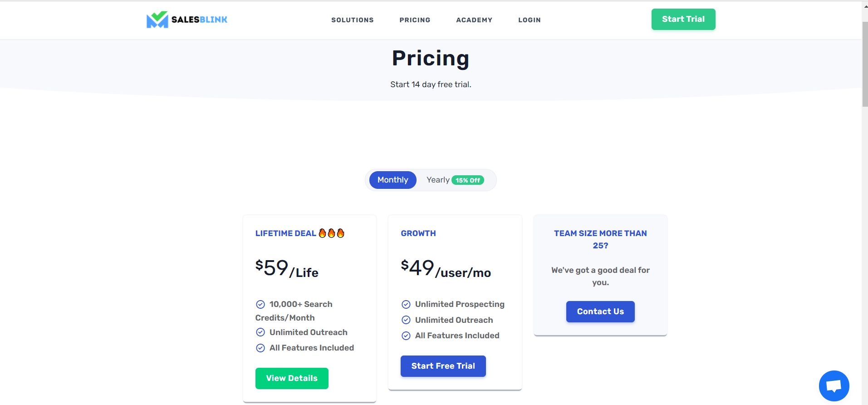Viewport: 868px width, 405px height.
Task: Click the SalesBlink logo icon
Action: tap(157, 20)
